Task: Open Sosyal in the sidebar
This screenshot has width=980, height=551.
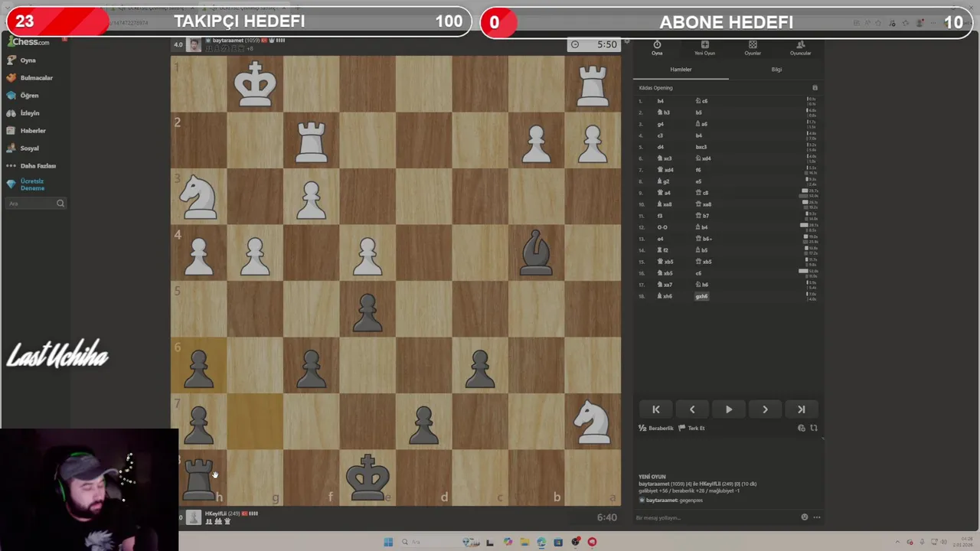Action: pyautogui.click(x=24, y=148)
